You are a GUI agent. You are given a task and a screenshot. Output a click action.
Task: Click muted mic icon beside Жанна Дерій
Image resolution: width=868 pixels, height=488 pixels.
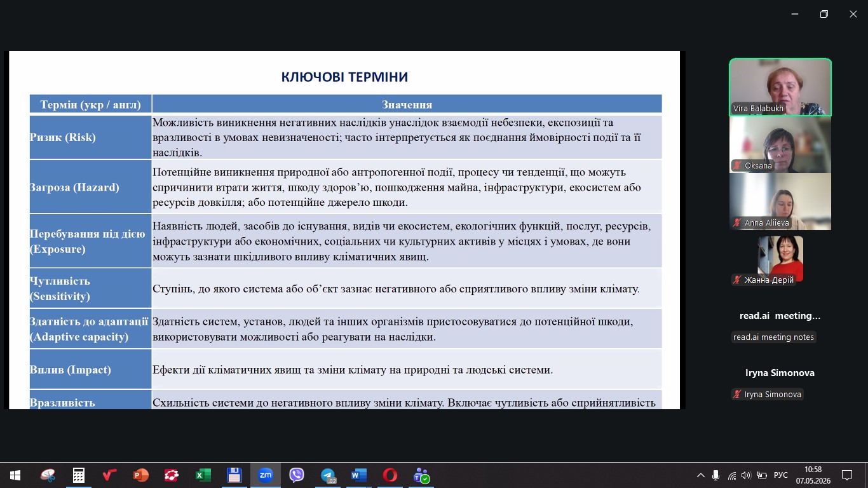pyautogui.click(x=738, y=280)
